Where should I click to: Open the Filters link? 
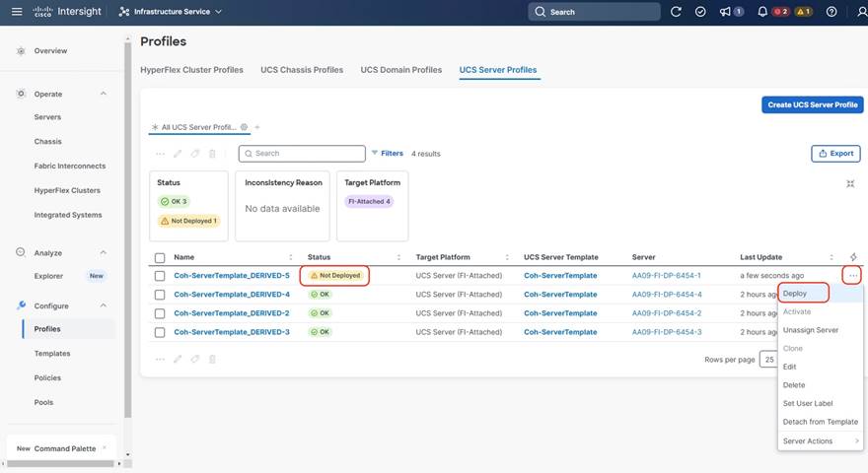click(x=387, y=154)
